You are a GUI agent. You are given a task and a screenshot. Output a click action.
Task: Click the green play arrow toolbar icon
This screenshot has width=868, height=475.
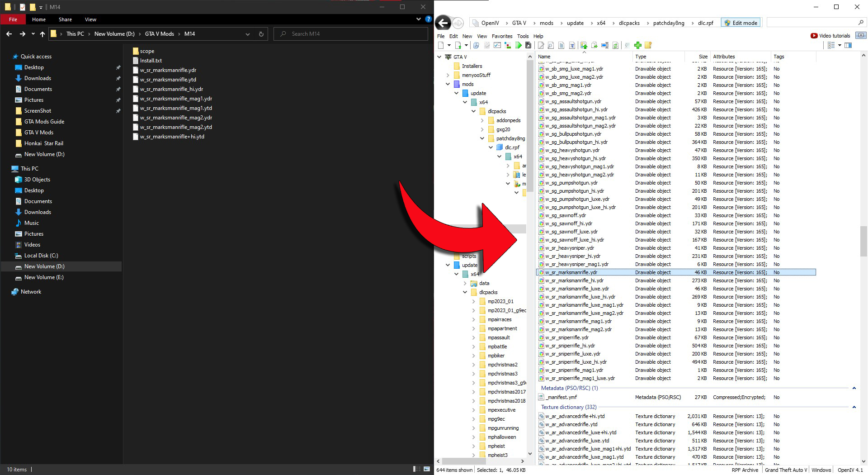pyautogui.click(x=518, y=45)
